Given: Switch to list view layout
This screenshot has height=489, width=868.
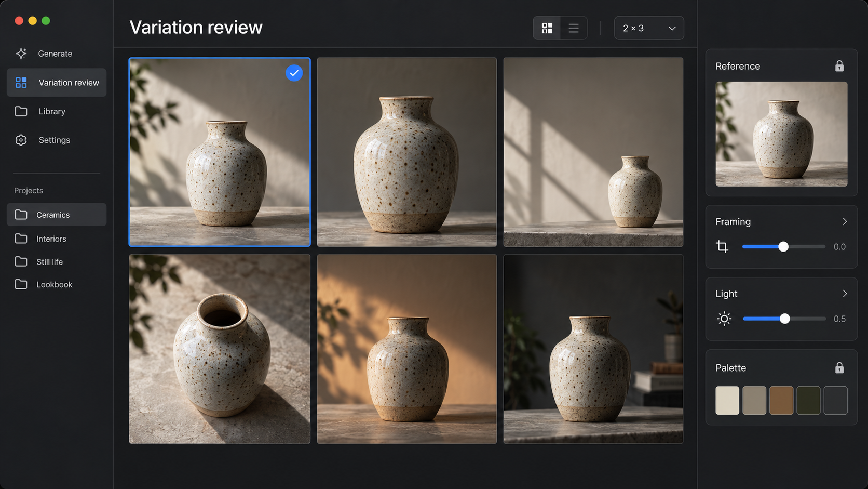Looking at the screenshot, I should 574,28.
